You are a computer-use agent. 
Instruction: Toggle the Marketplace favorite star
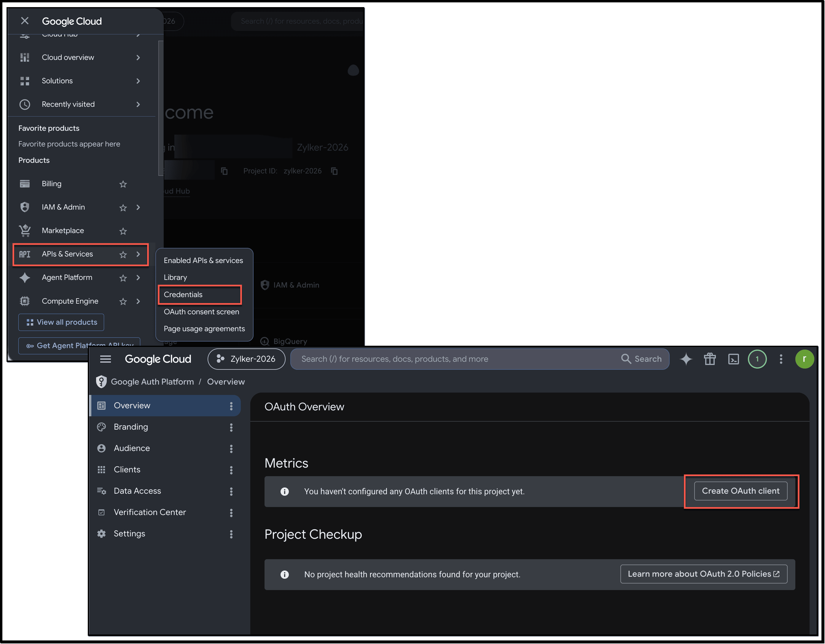coord(123,231)
